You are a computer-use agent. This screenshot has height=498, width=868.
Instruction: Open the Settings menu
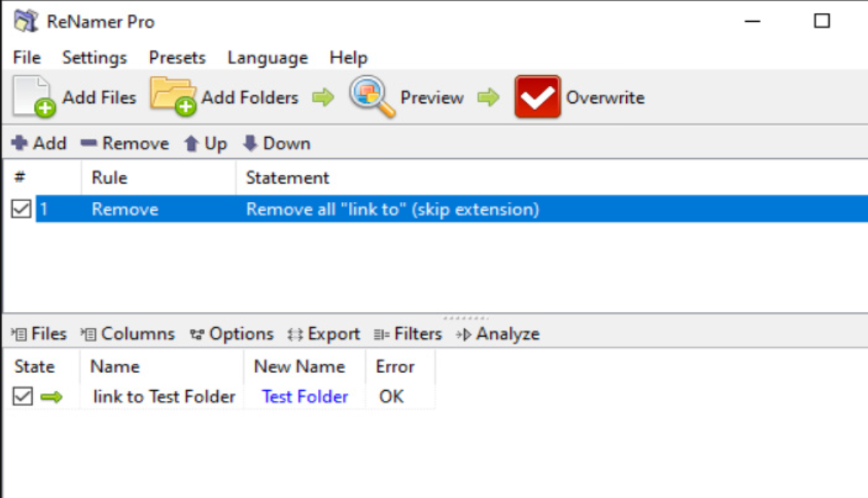coord(95,57)
